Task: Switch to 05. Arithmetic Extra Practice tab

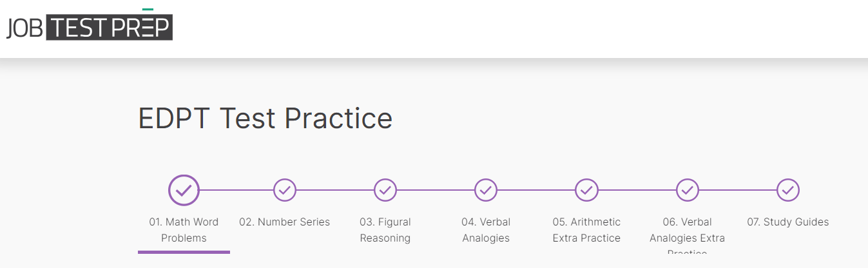Action: [586, 230]
